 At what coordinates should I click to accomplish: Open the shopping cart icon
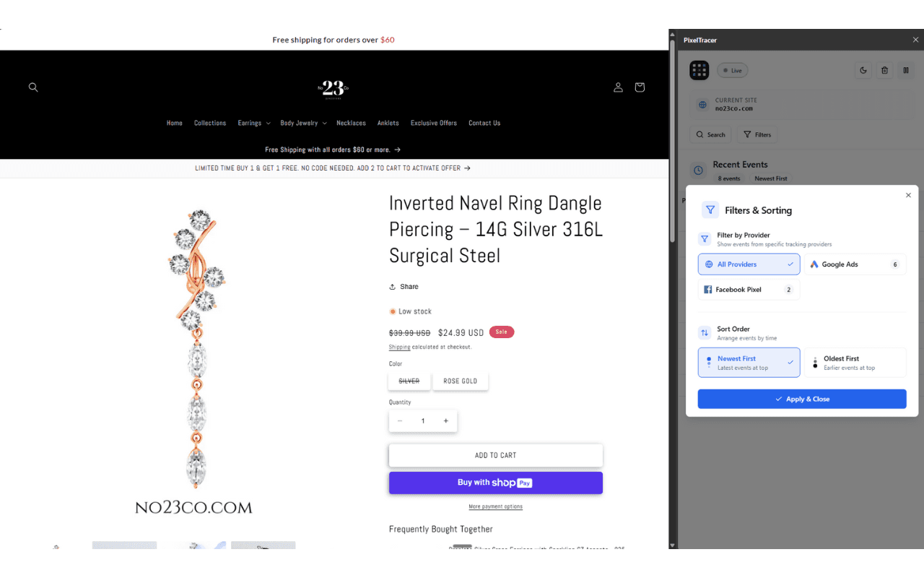tap(640, 87)
